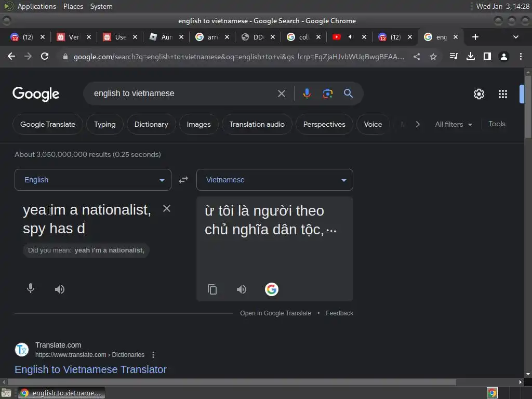532x399 pixels.
Task: Copy the Vietnamese translation
Action: 212,289
